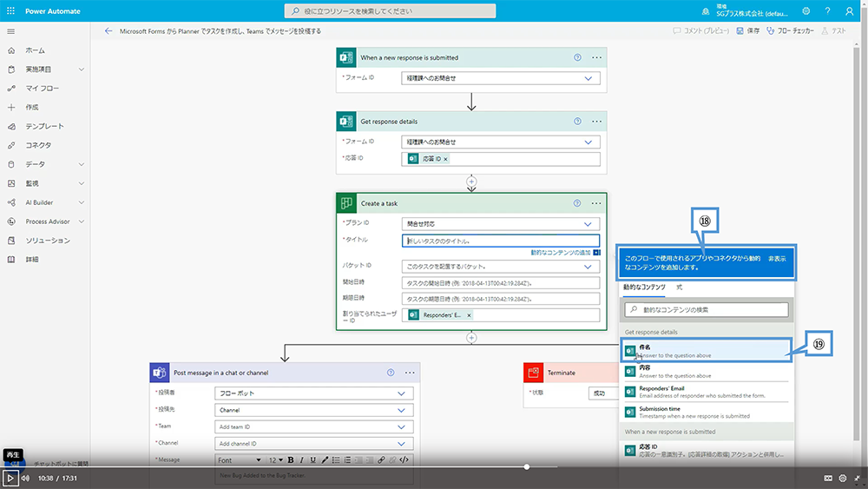Screen dimensions: 868x489
Task: Open video player settings gear
Action: coord(843,478)
